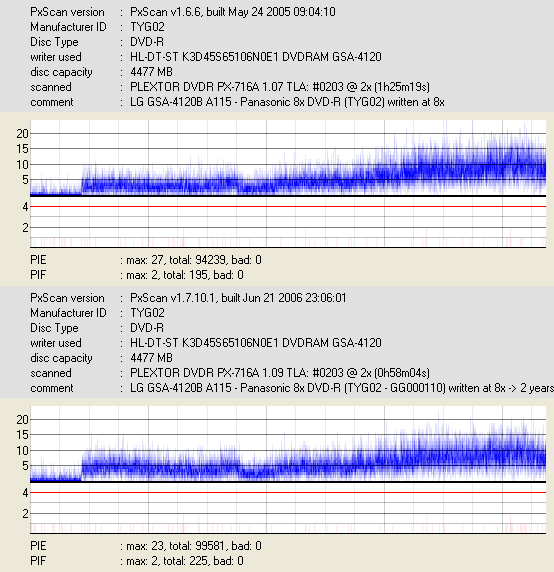Click the PxScan v1.7.10.1 version text
This screenshot has width=554, height=572.
coord(238,298)
